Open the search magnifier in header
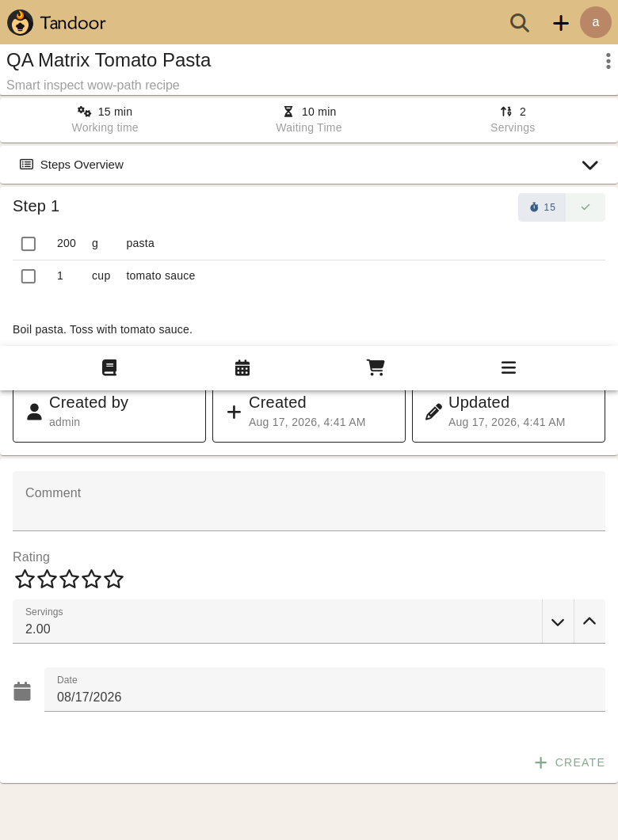This screenshot has width=618, height=840. click(x=520, y=22)
